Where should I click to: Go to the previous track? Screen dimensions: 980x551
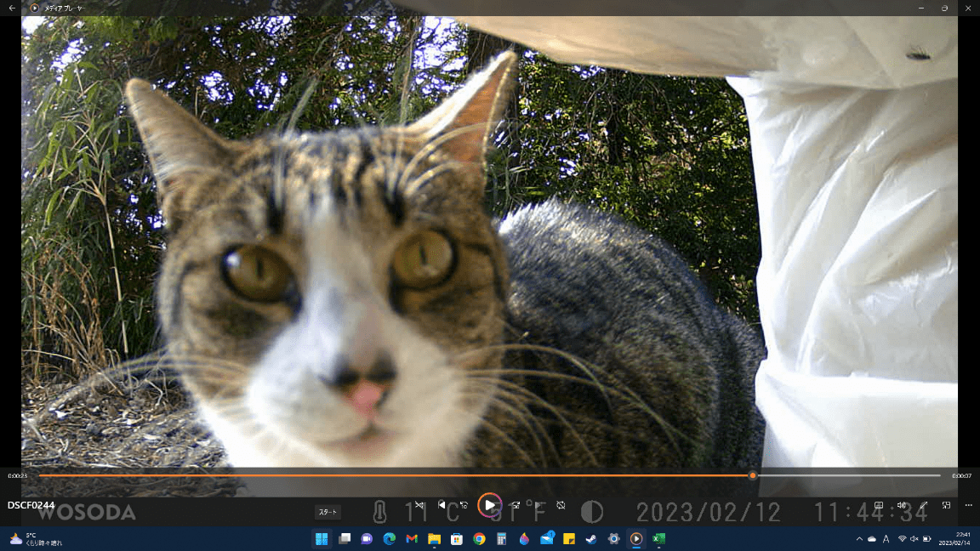(442, 505)
